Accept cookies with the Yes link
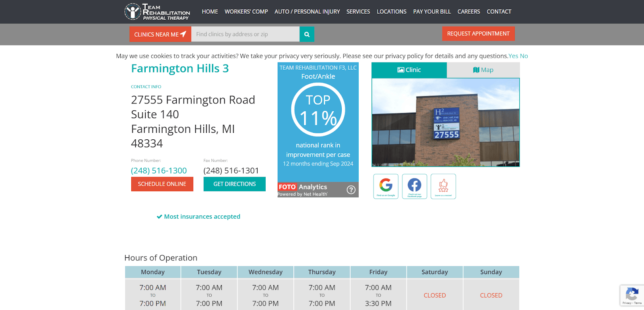 point(513,56)
